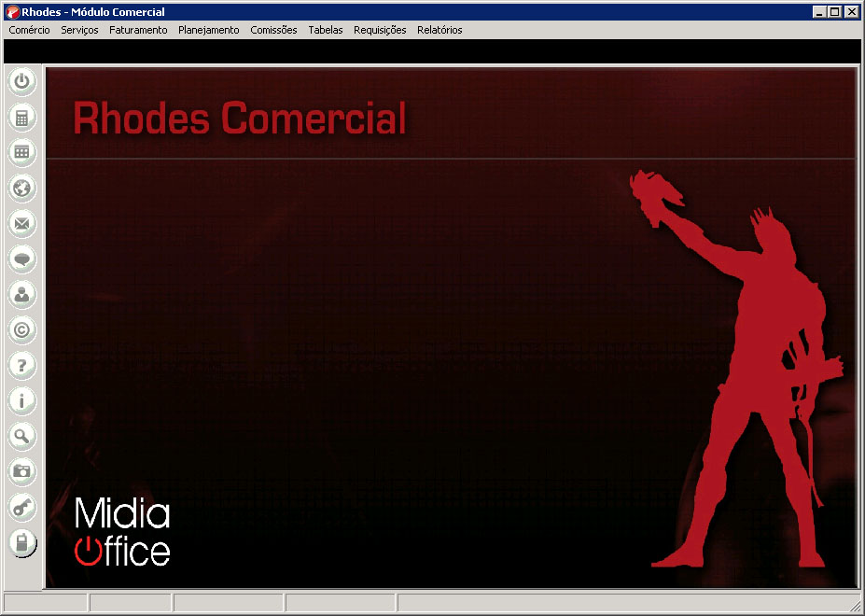This screenshot has width=865, height=616.
Task: Maximize the Rhodes window
Action: [x=834, y=11]
